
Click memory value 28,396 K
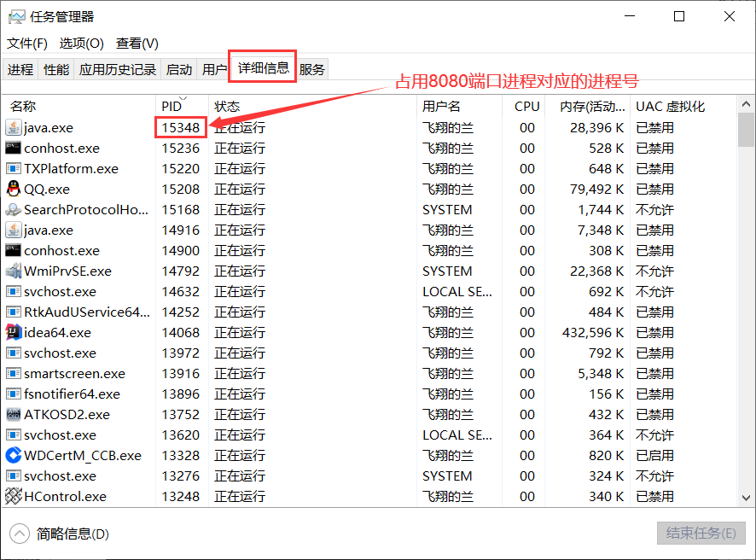(597, 128)
